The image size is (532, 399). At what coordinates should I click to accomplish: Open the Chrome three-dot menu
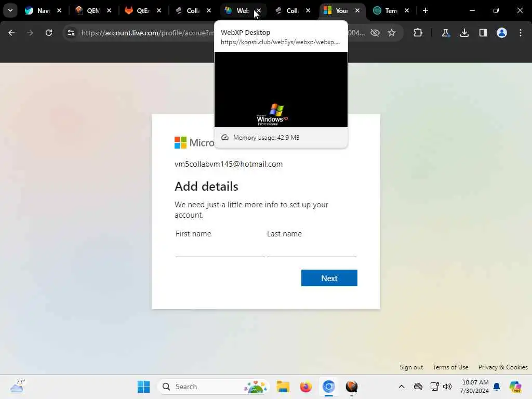pyautogui.click(x=521, y=33)
